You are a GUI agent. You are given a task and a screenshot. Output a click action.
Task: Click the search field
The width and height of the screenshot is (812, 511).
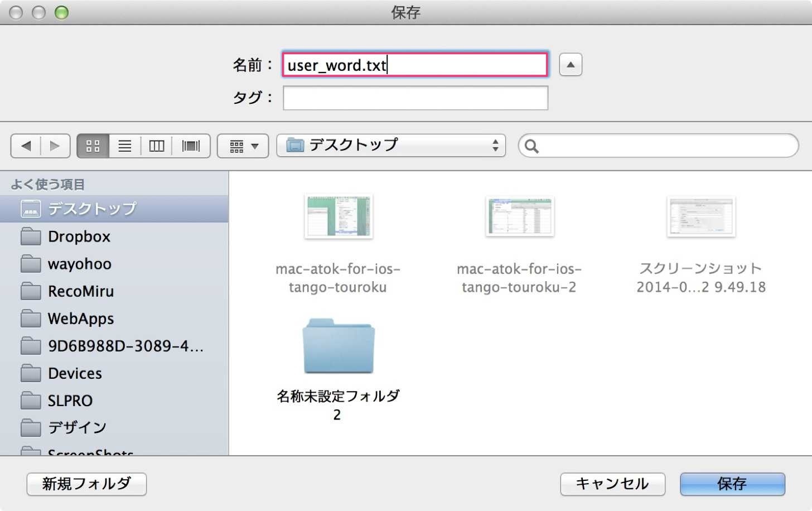point(658,146)
